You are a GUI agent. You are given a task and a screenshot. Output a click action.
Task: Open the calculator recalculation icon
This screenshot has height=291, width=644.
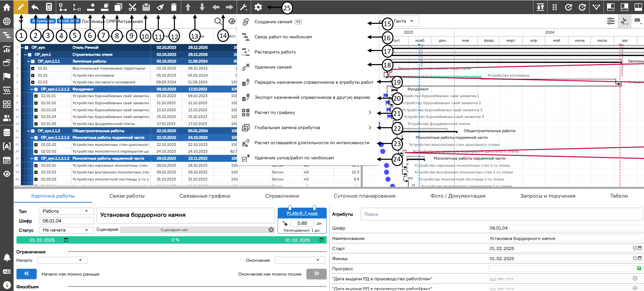point(49,7)
